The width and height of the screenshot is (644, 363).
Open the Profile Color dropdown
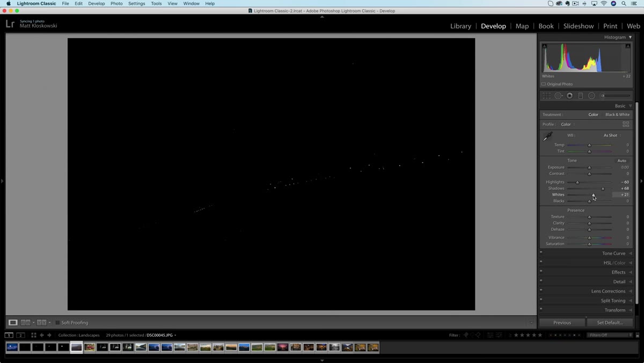[568, 124]
